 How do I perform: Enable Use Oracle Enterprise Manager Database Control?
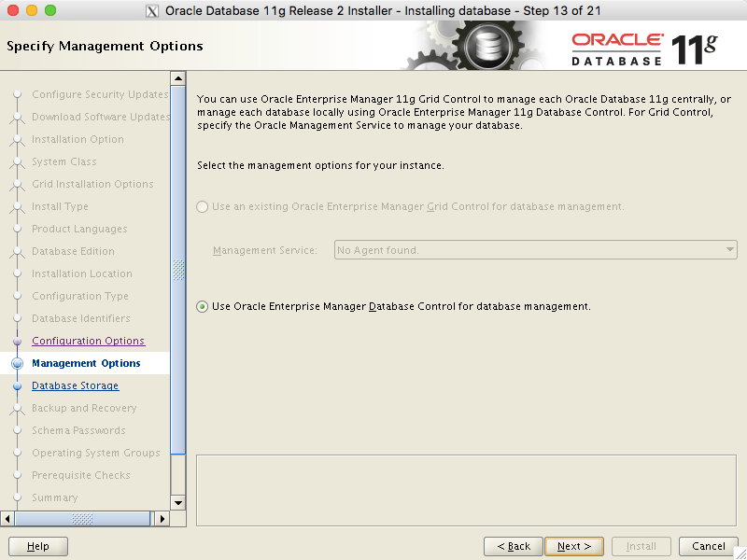202,305
